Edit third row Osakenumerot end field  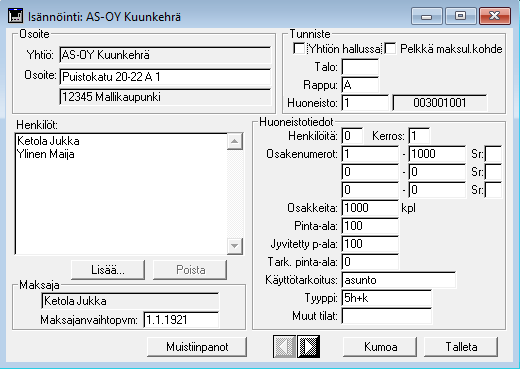tap(437, 190)
